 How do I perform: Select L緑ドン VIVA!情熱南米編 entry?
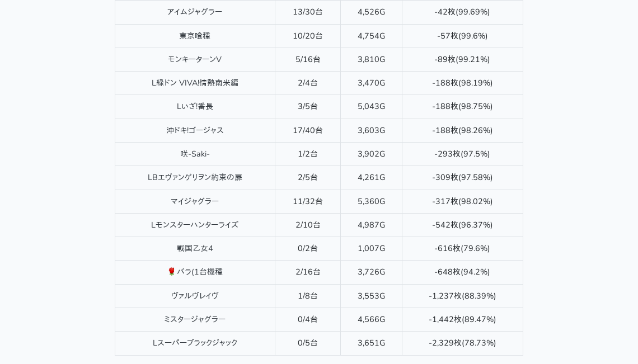tap(195, 83)
